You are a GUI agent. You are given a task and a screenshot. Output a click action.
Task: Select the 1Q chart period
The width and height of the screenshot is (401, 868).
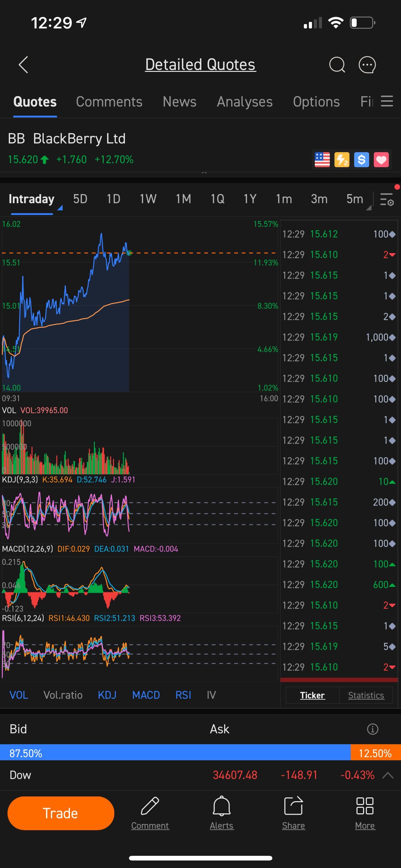217,199
